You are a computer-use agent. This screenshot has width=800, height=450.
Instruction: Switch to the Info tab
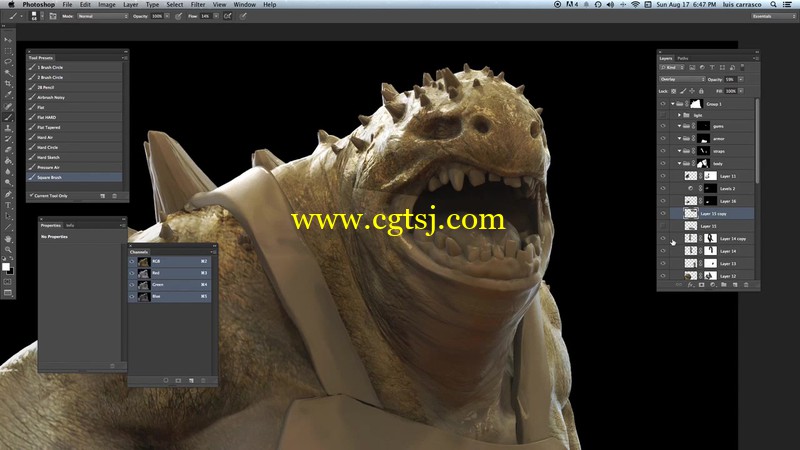pos(70,225)
